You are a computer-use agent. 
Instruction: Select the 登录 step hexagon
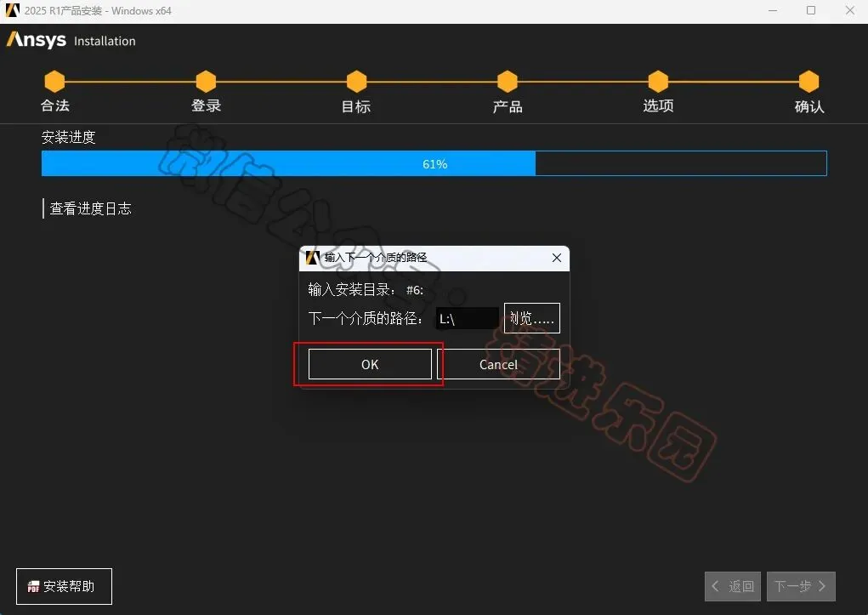coord(206,82)
